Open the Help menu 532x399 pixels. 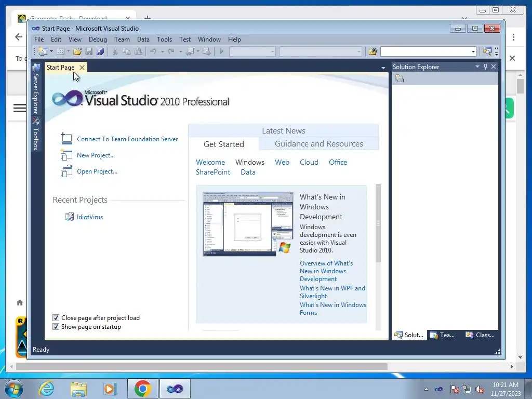(x=234, y=39)
